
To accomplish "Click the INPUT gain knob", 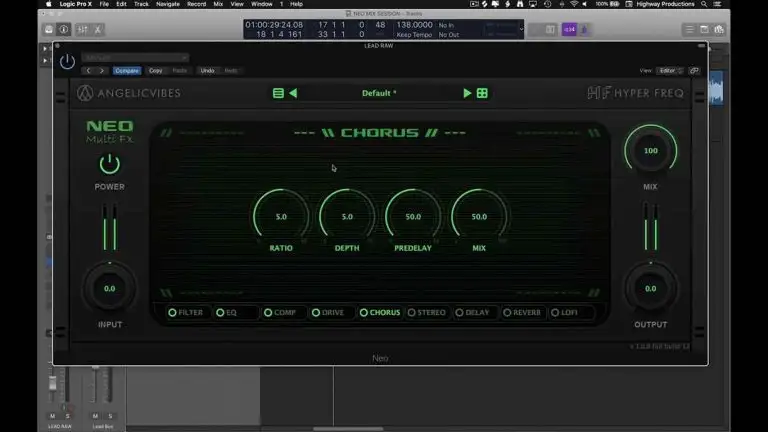I will (x=109, y=288).
